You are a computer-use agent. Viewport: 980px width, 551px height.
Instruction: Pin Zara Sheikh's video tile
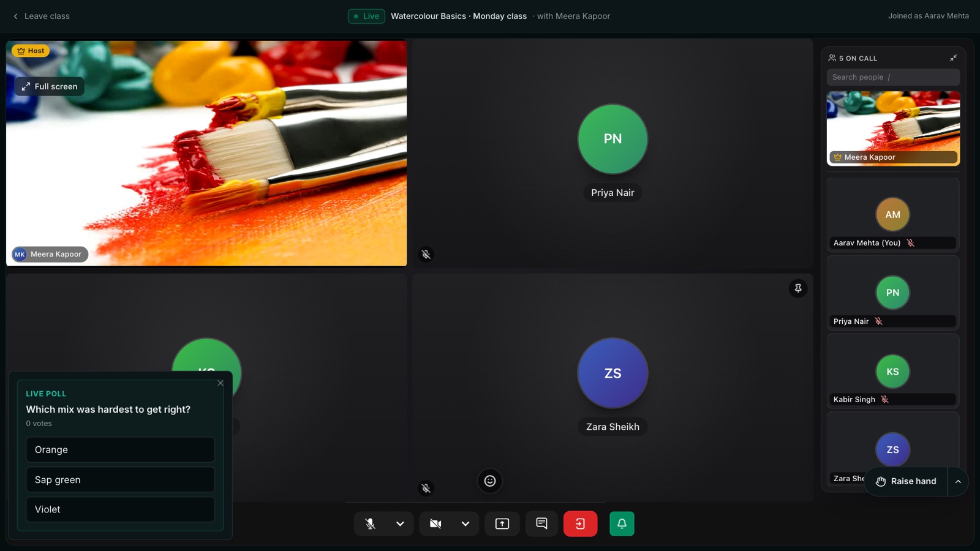(798, 288)
